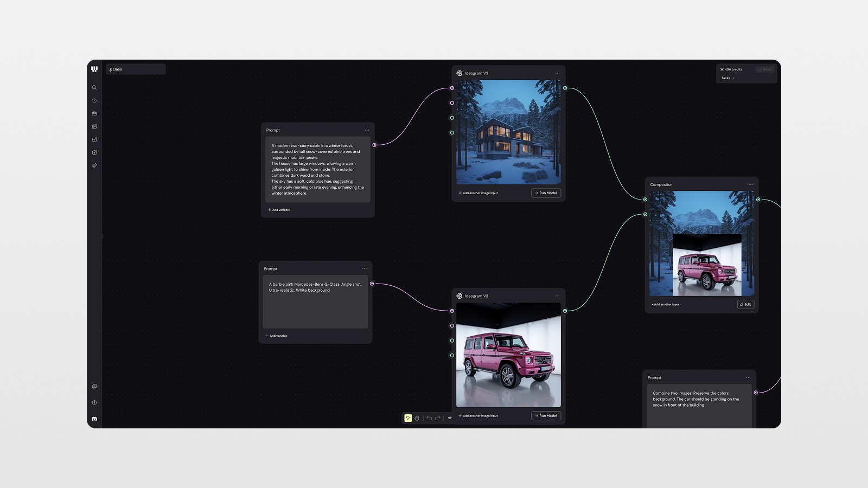Screen dimensions: 868x488
Task: Click the Share button
Action: tap(765, 69)
